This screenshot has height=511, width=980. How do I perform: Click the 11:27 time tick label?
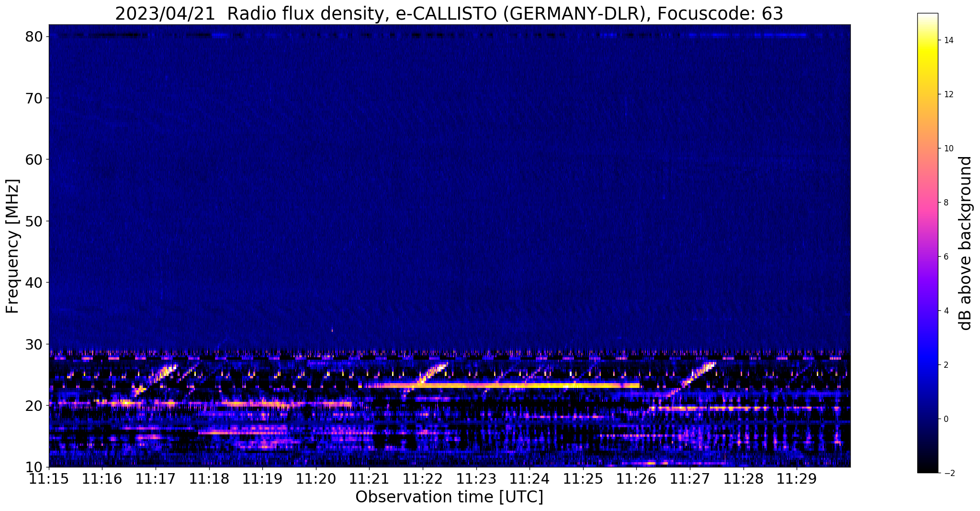690,478
